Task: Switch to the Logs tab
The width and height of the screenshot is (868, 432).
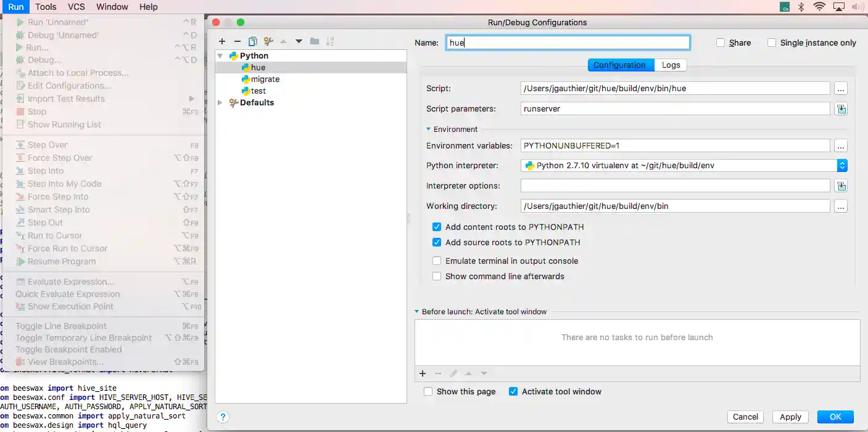Action: pos(671,65)
